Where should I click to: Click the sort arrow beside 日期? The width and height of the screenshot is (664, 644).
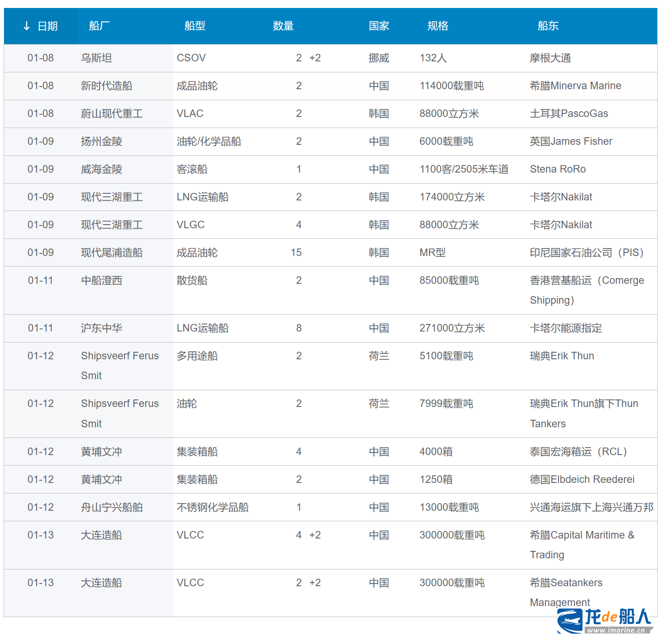click(x=26, y=26)
